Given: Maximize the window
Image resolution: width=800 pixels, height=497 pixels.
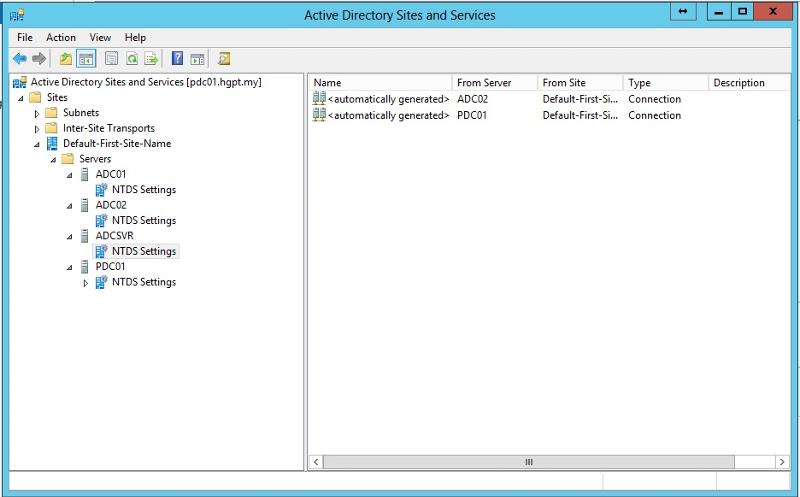Looking at the screenshot, I should click(x=743, y=11).
